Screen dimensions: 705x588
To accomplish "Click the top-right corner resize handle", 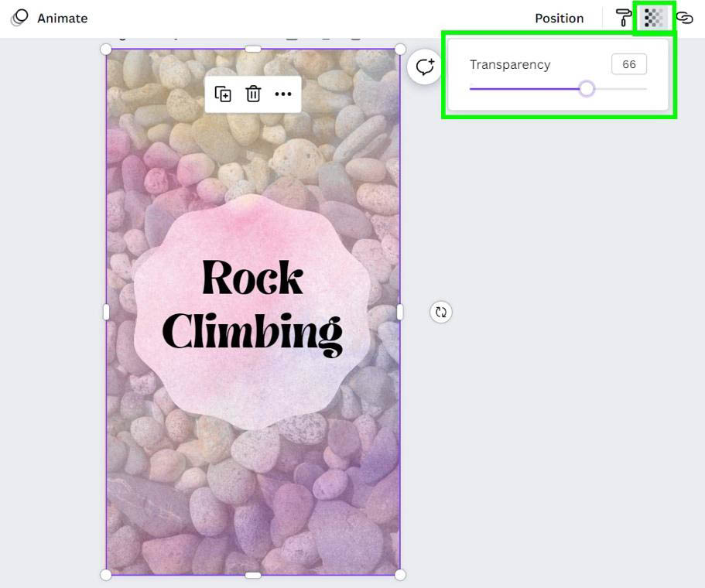I will tap(400, 49).
